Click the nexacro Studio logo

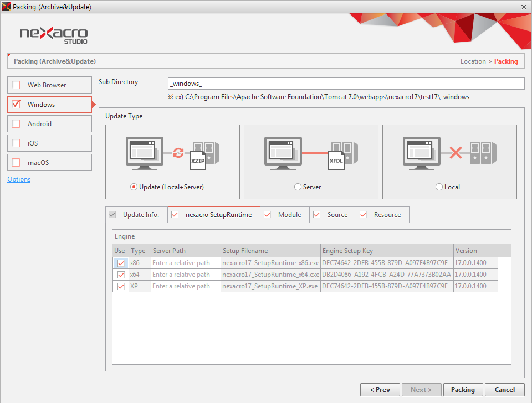(53, 34)
